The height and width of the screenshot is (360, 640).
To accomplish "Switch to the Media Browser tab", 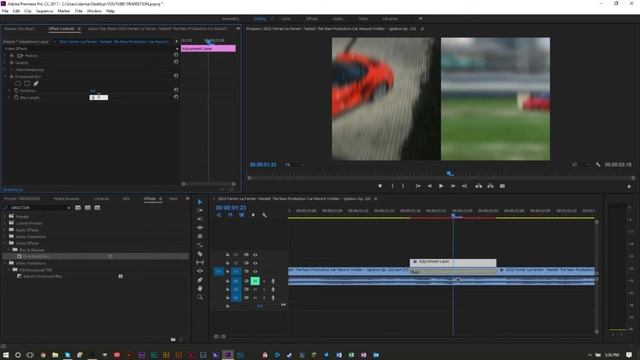I will [x=66, y=199].
